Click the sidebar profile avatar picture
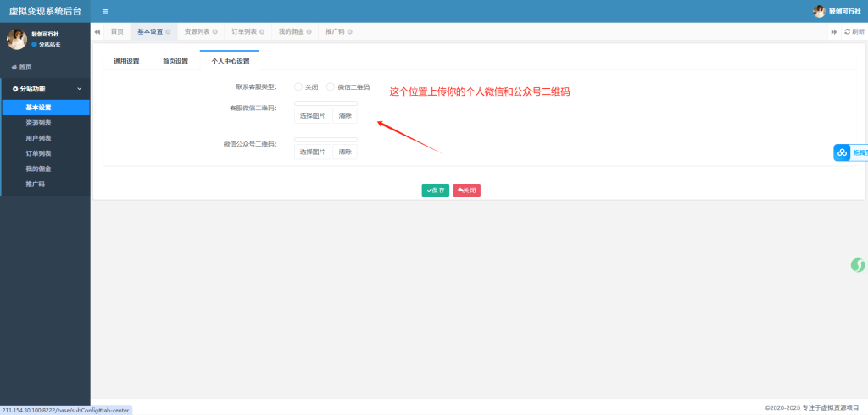This screenshot has width=868, height=415. [x=17, y=39]
